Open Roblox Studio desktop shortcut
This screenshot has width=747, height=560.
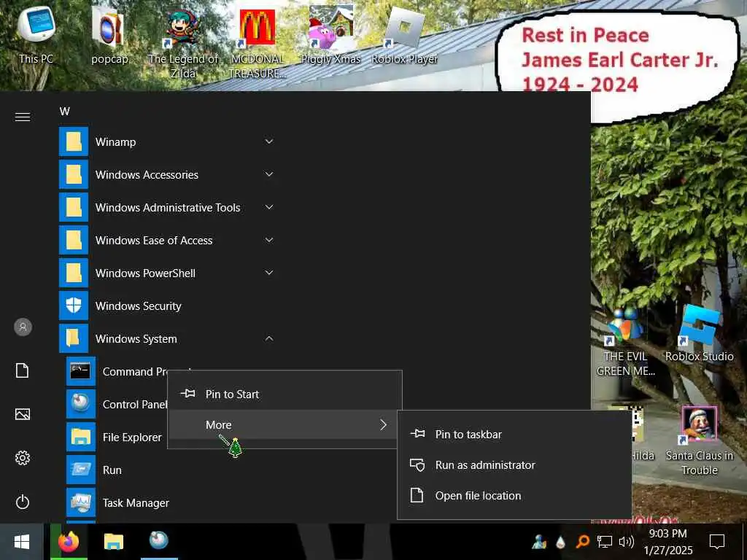pos(699,333)
